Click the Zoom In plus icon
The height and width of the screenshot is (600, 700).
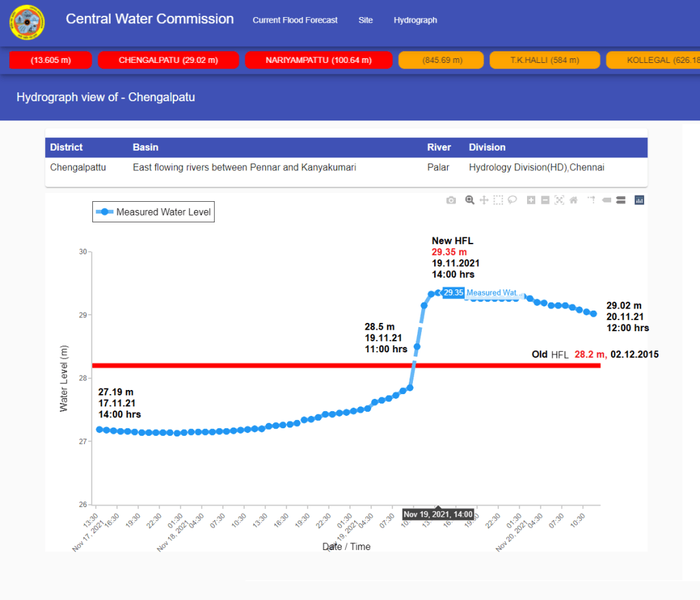click(531, 200)
